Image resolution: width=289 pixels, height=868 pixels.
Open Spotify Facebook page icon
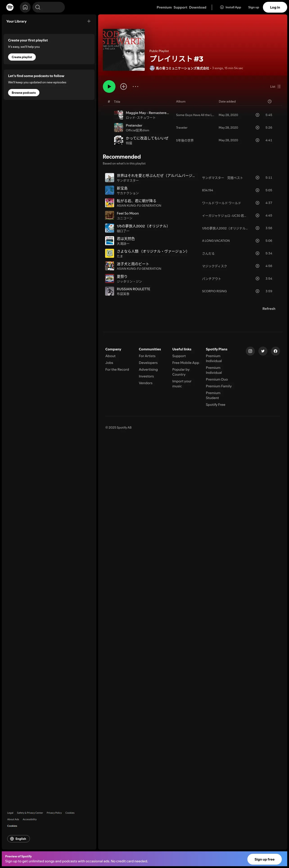click(275, 351)
